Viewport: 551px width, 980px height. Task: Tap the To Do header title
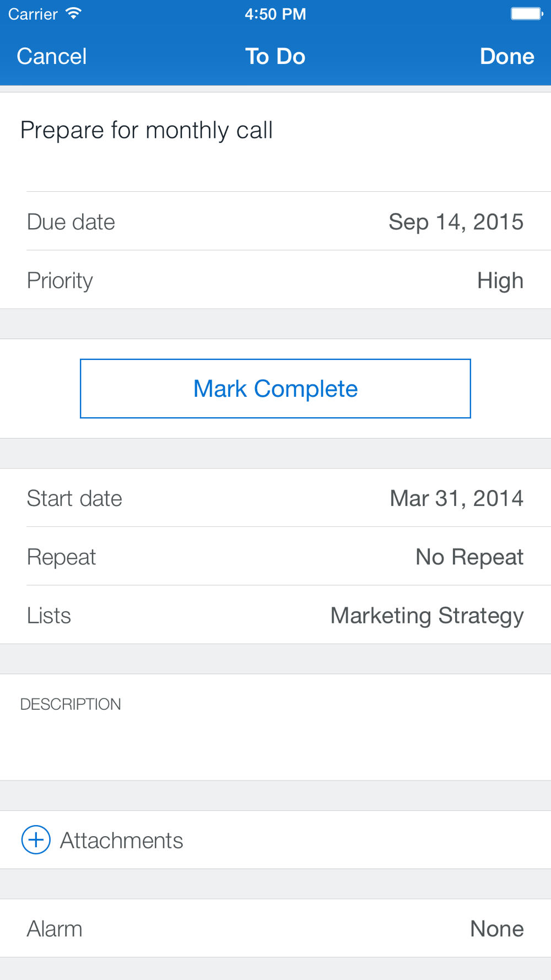click(x=275, y=56)
